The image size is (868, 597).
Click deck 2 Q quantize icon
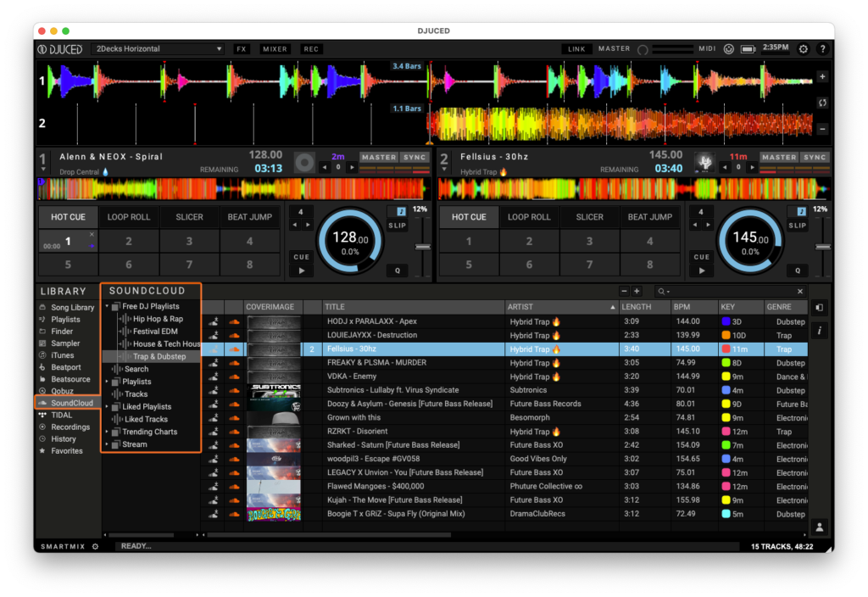[x=797, y=271]
